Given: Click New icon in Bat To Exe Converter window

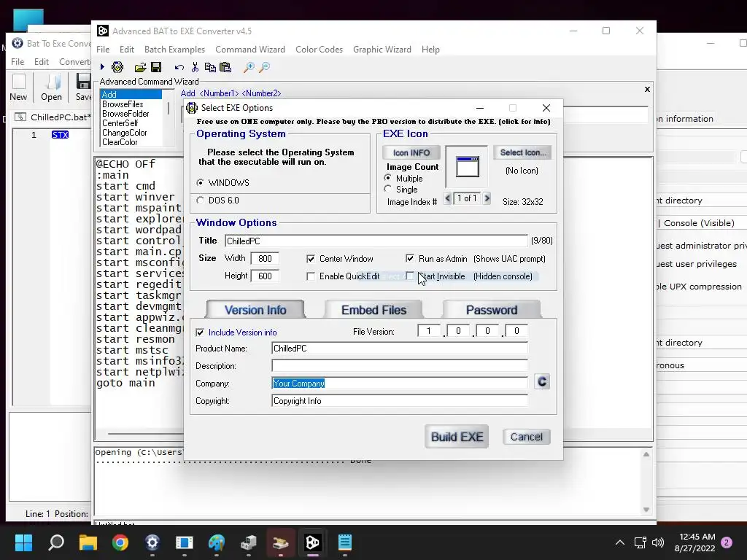Looking at the screenshot, I should [18, 87].
